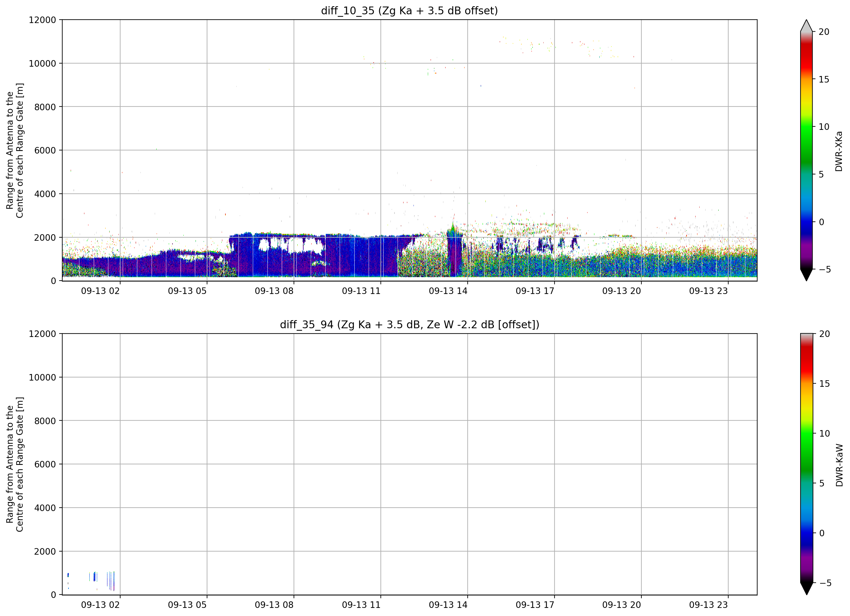Click "09-13 14" tick under the diff_10_35 plot
Image resolution: width=850 pixels, height=616 pixels.
[448, 291]
